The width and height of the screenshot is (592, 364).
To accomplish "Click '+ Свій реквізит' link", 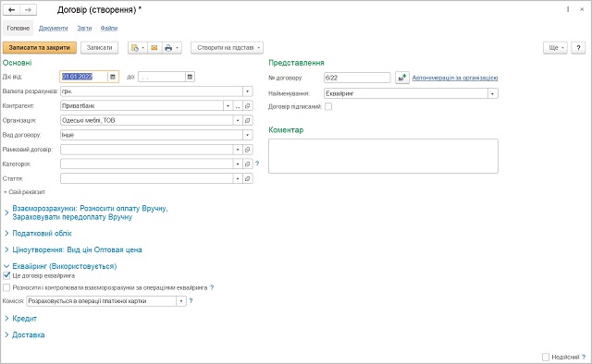I will point(25,192).
